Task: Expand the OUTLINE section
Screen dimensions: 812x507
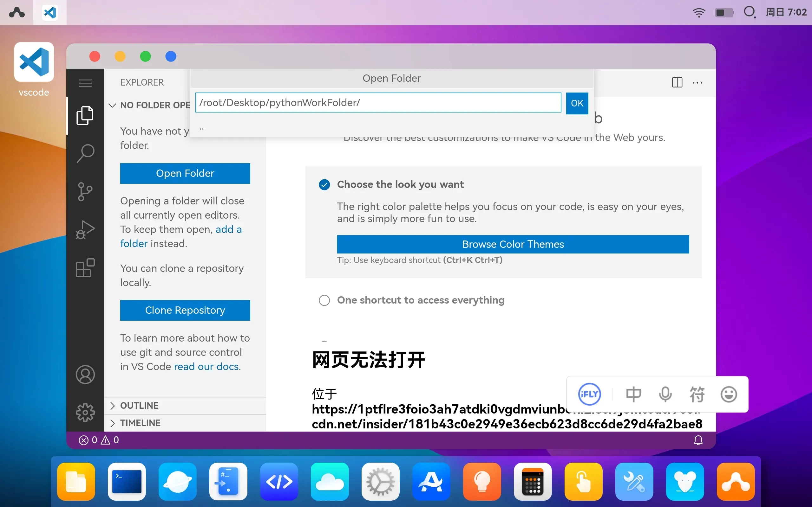Action: point(112,405)
